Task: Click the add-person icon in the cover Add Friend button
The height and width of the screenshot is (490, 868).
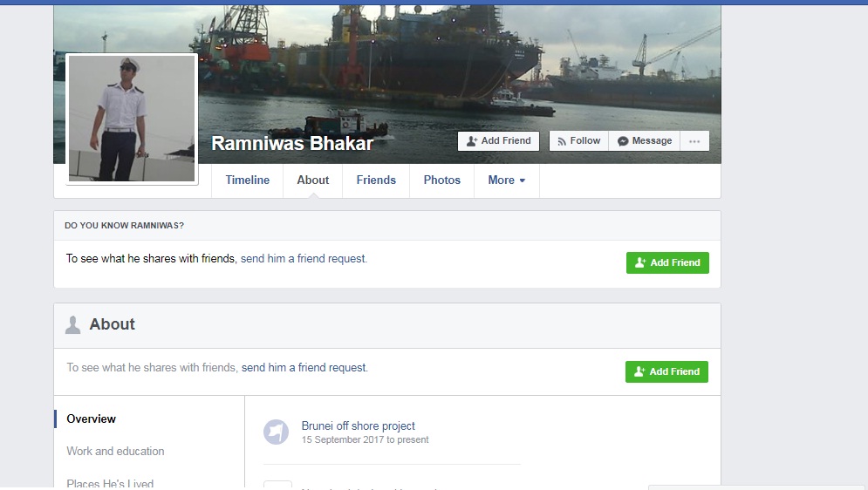Action: (x=472, y=141)
